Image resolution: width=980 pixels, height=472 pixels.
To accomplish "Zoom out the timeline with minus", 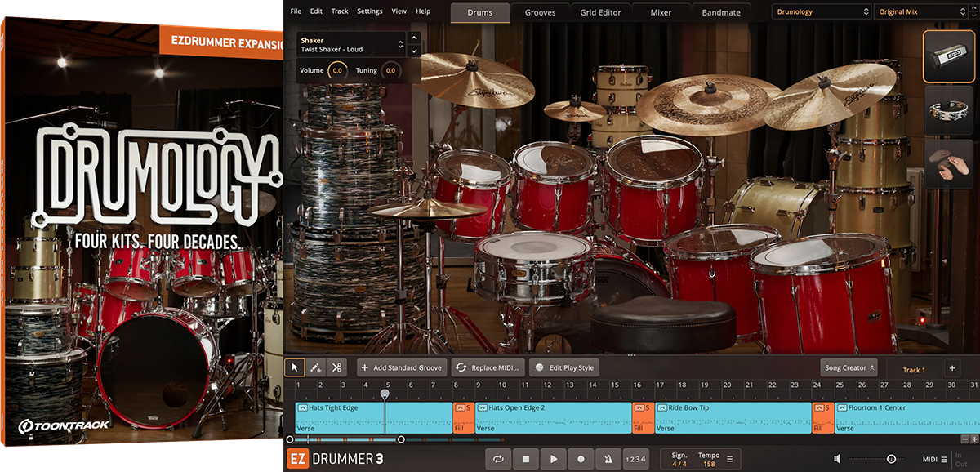I will coord(964,439).
